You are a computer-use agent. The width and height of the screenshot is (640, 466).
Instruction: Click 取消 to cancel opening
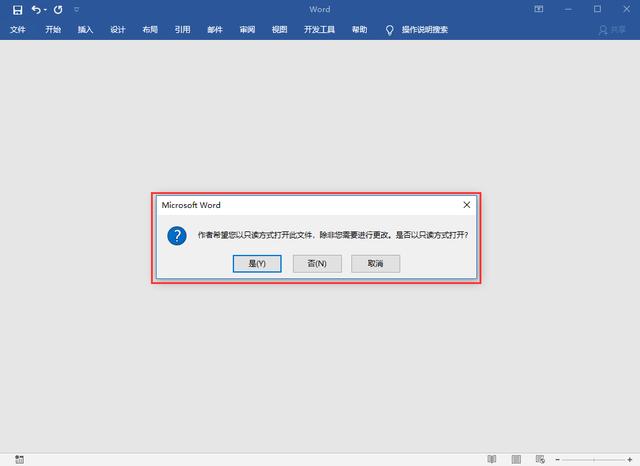click(376, 264)
